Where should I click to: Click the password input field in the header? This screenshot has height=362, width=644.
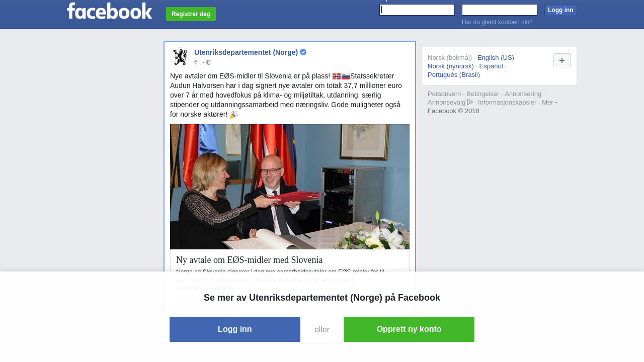(x=500, y=10)
